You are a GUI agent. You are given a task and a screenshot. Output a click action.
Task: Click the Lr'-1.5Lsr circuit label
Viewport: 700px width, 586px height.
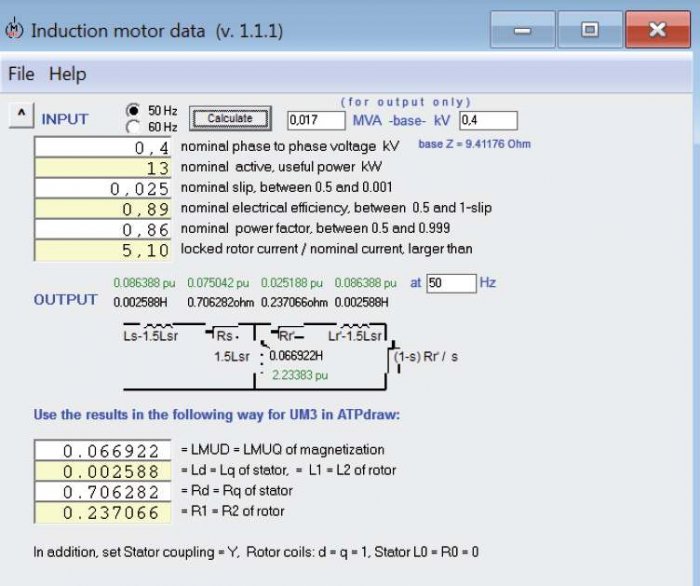[355, 336]
